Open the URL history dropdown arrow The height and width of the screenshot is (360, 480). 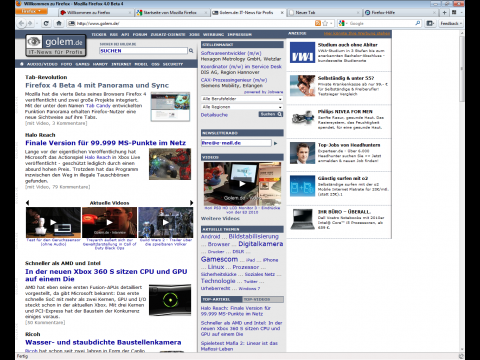[x=331, y=23]
